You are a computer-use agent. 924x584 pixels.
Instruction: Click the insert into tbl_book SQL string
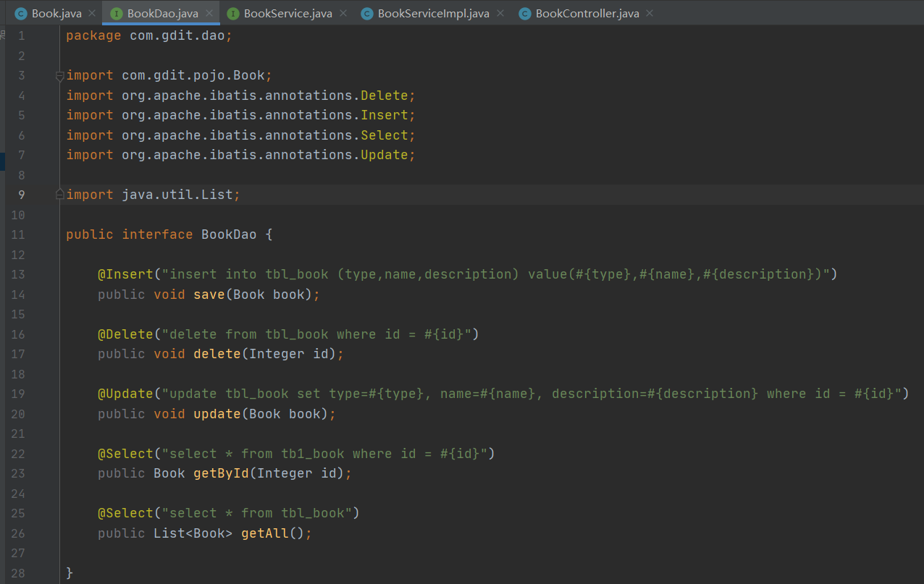point(496,274)
